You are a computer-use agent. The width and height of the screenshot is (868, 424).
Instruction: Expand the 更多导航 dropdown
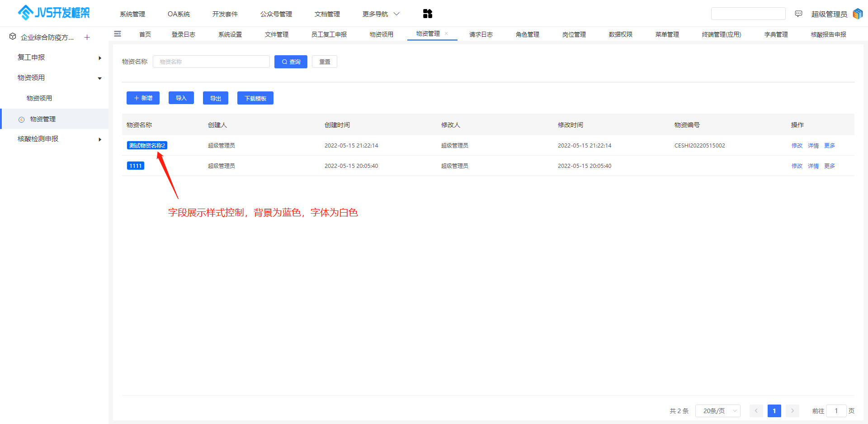click(381, 14)
